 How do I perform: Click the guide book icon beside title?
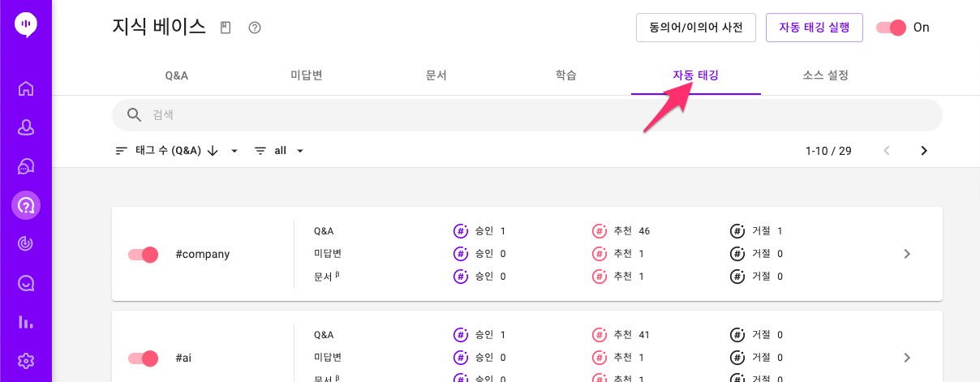click(x=226, y=28)
